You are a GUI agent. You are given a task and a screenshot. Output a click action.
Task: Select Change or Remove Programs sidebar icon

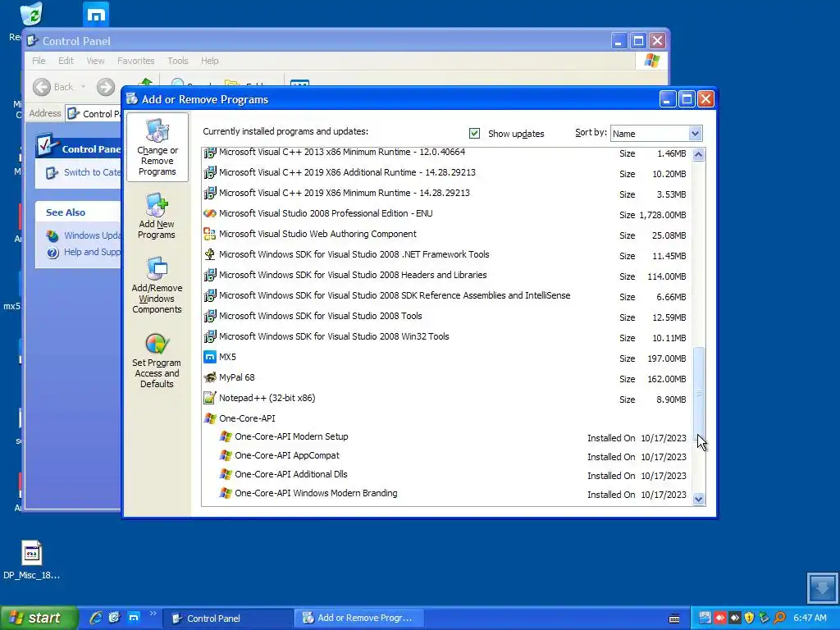pos(157,147)
